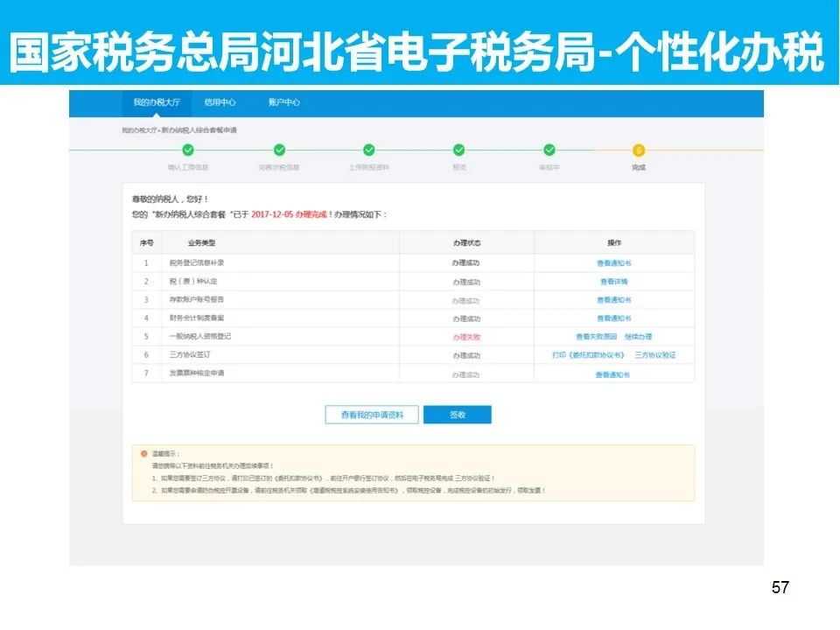Select the 税务登记信息补录 row name
This screenshot has width=840, height=630.
[x=197, y=263]
